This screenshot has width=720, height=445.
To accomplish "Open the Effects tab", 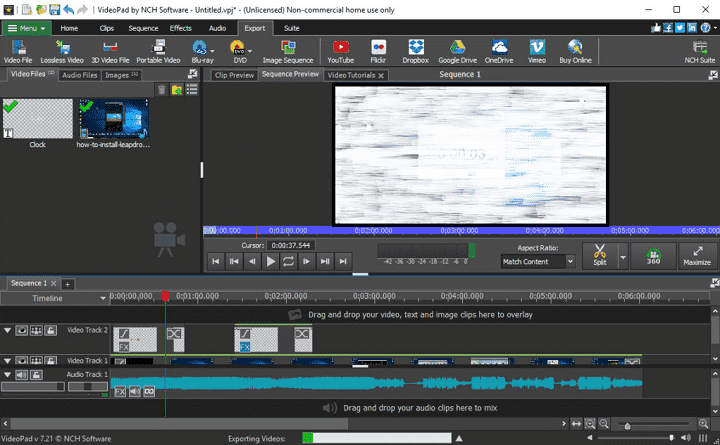I will click(x=180, y=28).
